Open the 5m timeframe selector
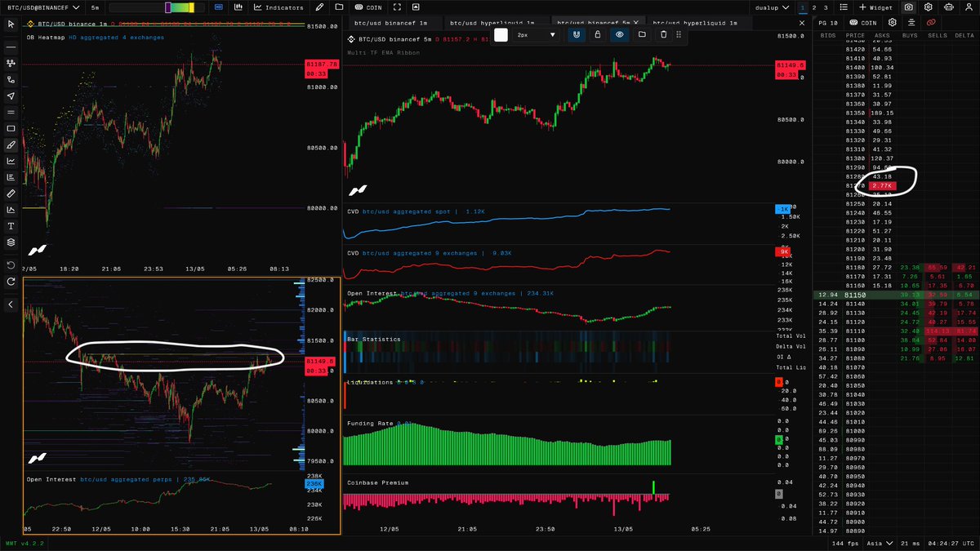This screenshot has width=980, height=551. tap(96, 7)
